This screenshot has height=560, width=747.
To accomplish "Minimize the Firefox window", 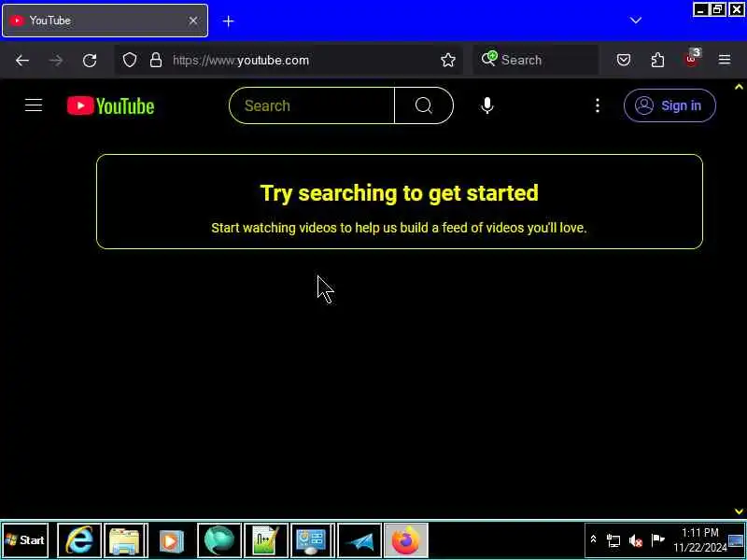I will point(699,9).
